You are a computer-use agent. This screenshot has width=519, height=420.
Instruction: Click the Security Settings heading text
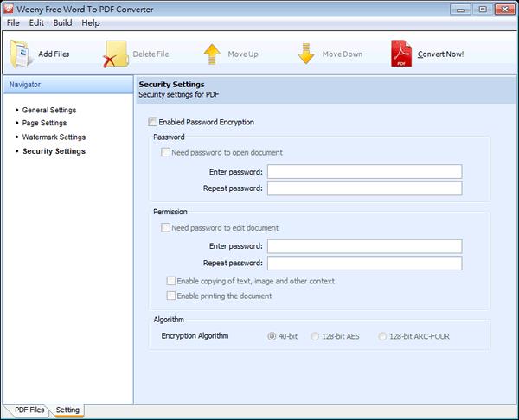171,85
